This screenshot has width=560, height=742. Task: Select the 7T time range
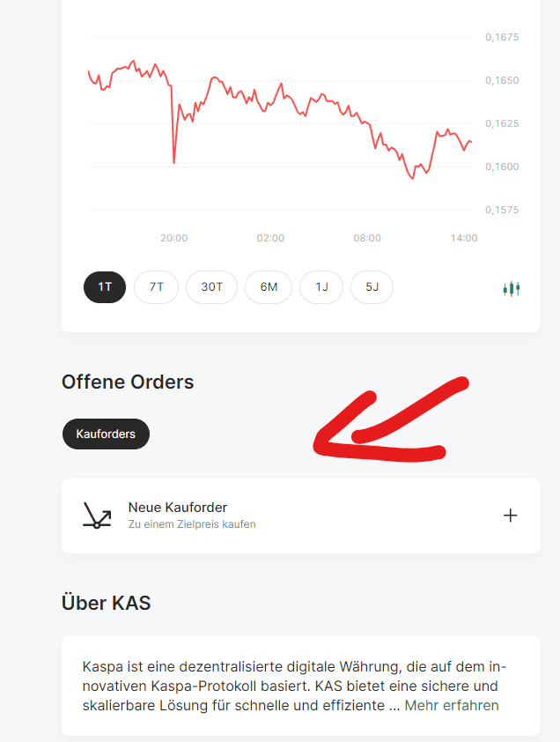click(x=156, y=286)
